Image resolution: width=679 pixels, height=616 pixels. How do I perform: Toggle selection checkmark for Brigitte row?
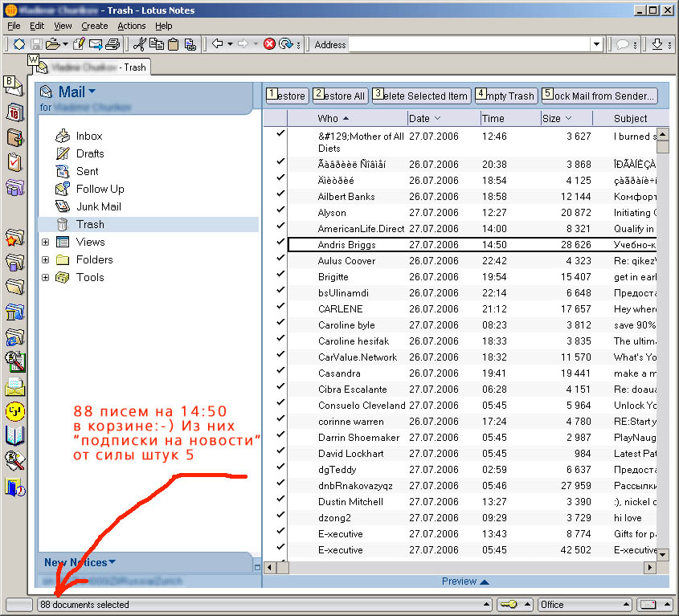click(x=280, y=274)
